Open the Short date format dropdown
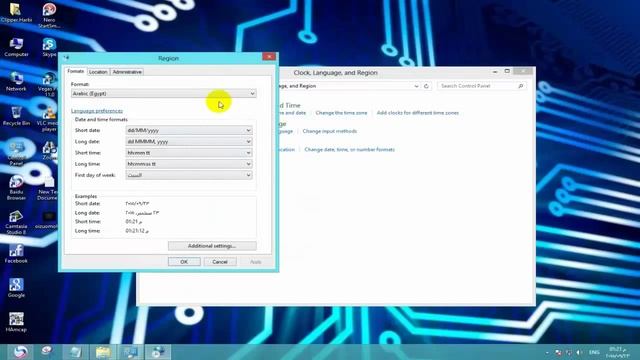 (x=189, y=130)
